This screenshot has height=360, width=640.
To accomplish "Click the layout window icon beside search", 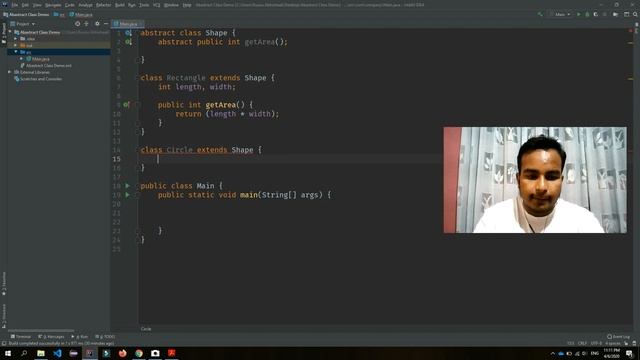I will (627, 14).
